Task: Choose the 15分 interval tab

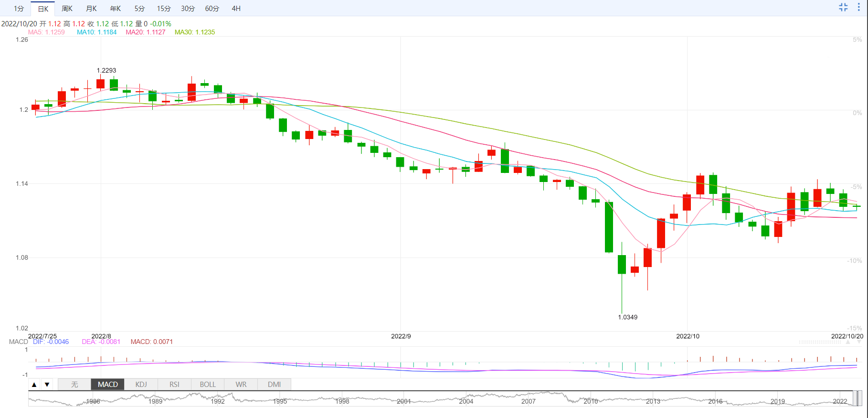Action: 164,9
